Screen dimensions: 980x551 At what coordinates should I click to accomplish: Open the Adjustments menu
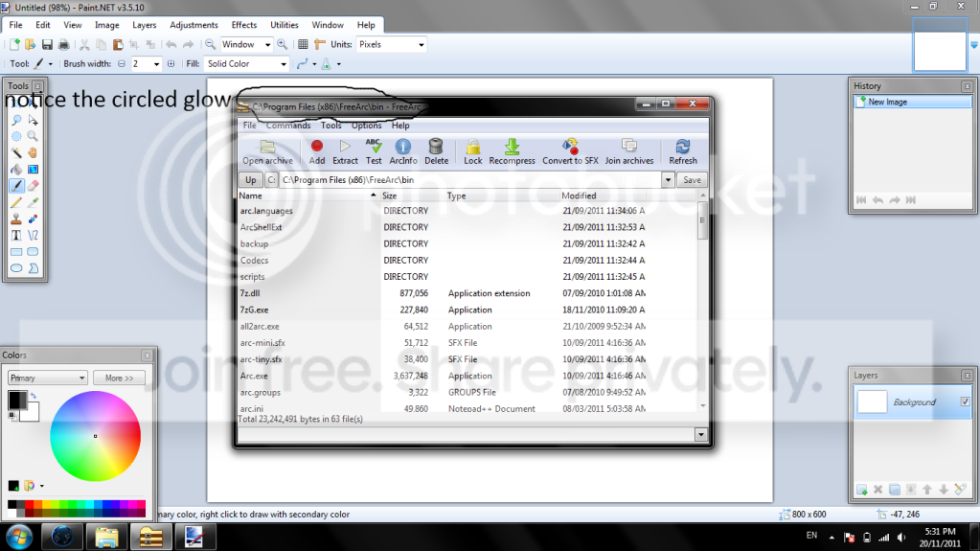(194, 25)
